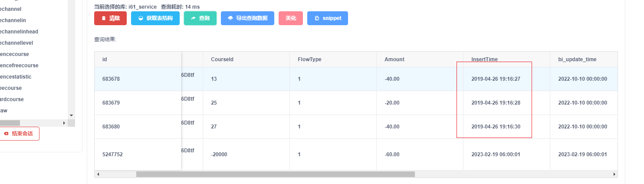Click the red 清除 clear button
644x184 pixels.
click(110, 18)
